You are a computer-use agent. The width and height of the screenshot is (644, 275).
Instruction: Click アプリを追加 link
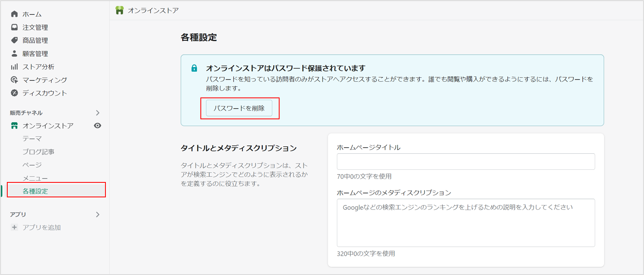click(42, 227)
